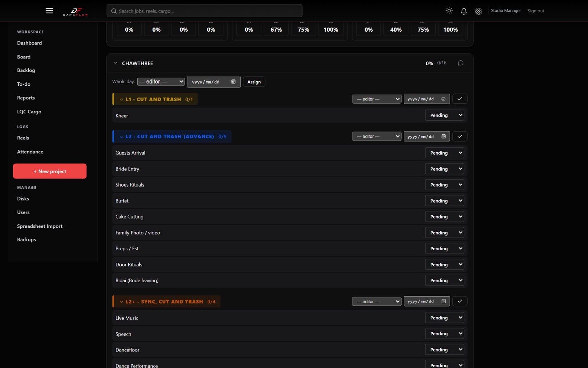
Task: Open Backups in sidebar
Action: (x=26, y=240)
